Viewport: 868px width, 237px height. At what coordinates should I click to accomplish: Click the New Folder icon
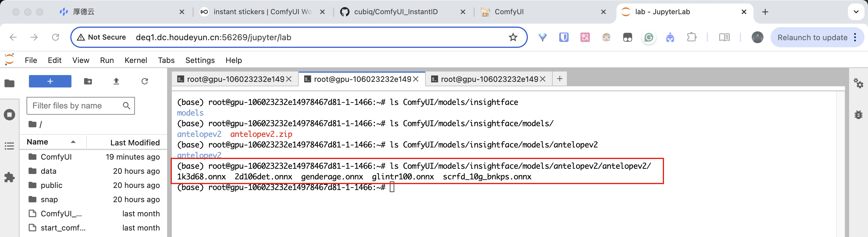pyautogui.click(x=88, y=81)
